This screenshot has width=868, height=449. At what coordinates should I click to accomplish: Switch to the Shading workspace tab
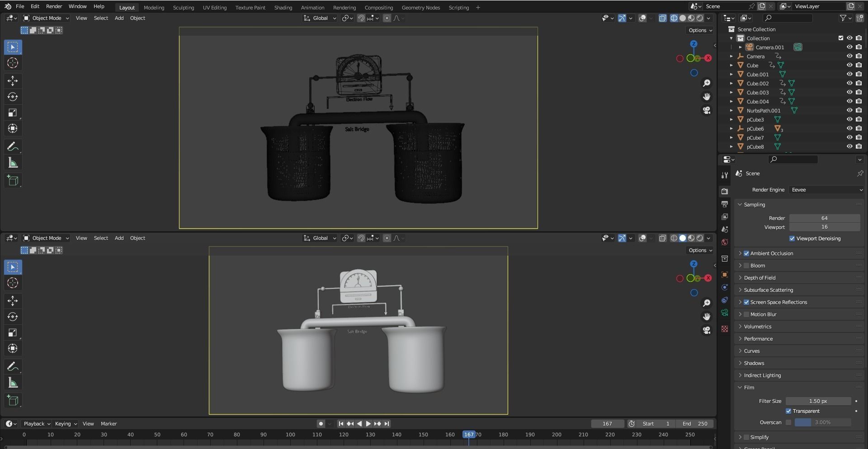point(283,8)
